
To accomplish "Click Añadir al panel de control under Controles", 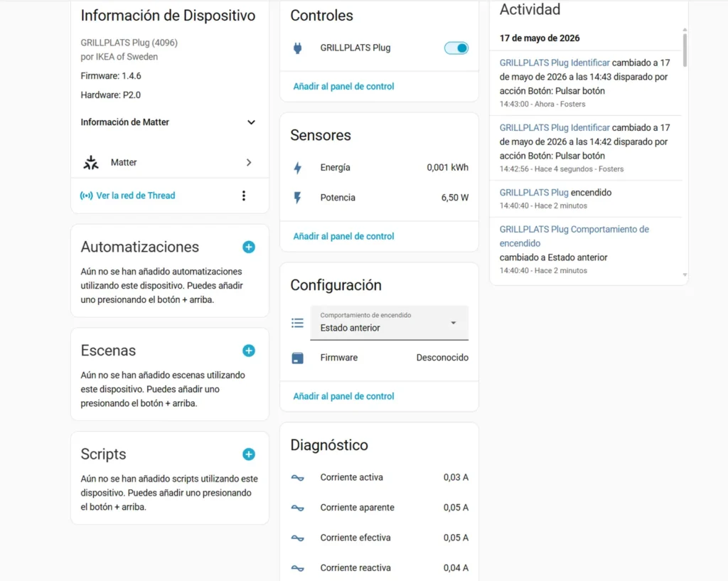I will pos(343,86).
